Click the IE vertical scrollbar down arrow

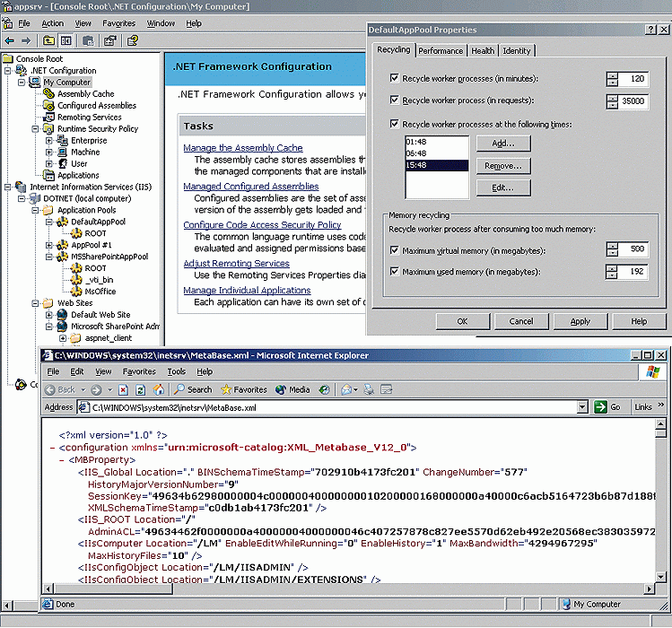660,576
